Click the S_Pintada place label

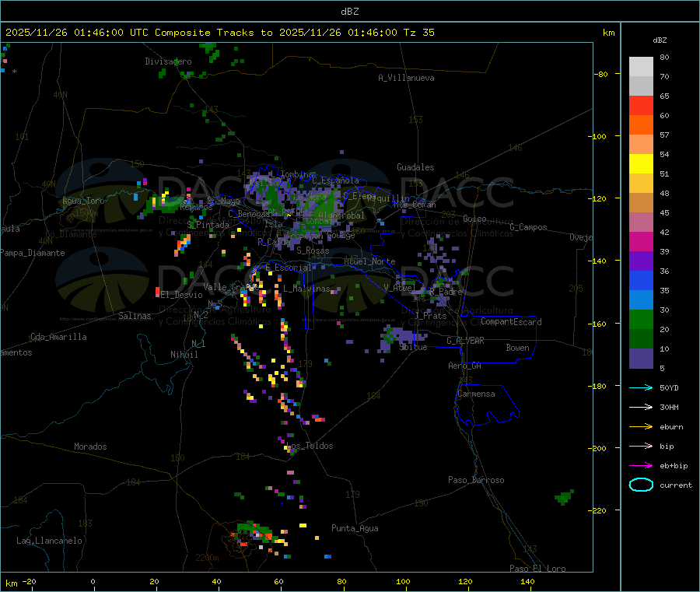coord(208,225)
